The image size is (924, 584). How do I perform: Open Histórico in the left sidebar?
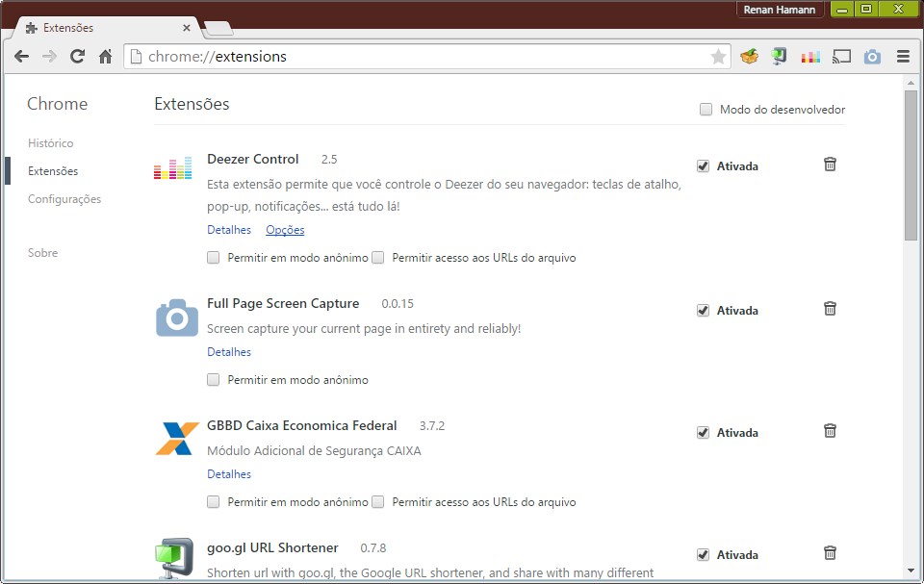50,143
